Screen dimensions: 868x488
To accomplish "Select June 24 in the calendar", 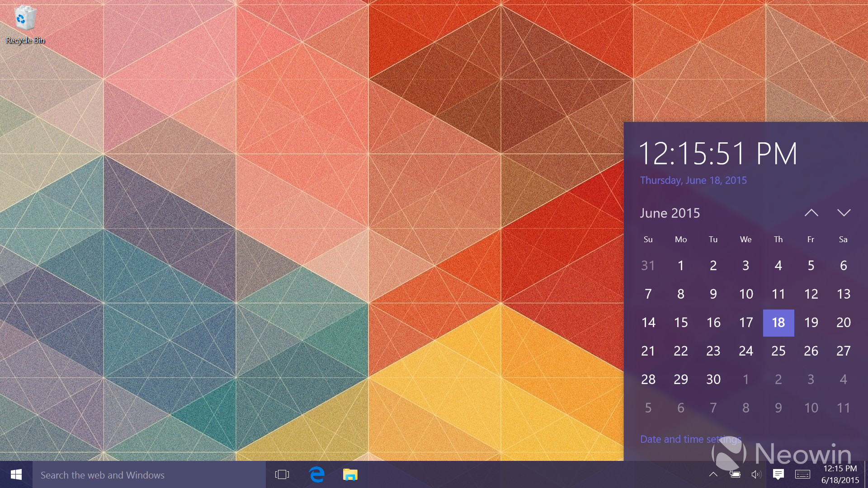I will tap(746, 351).
